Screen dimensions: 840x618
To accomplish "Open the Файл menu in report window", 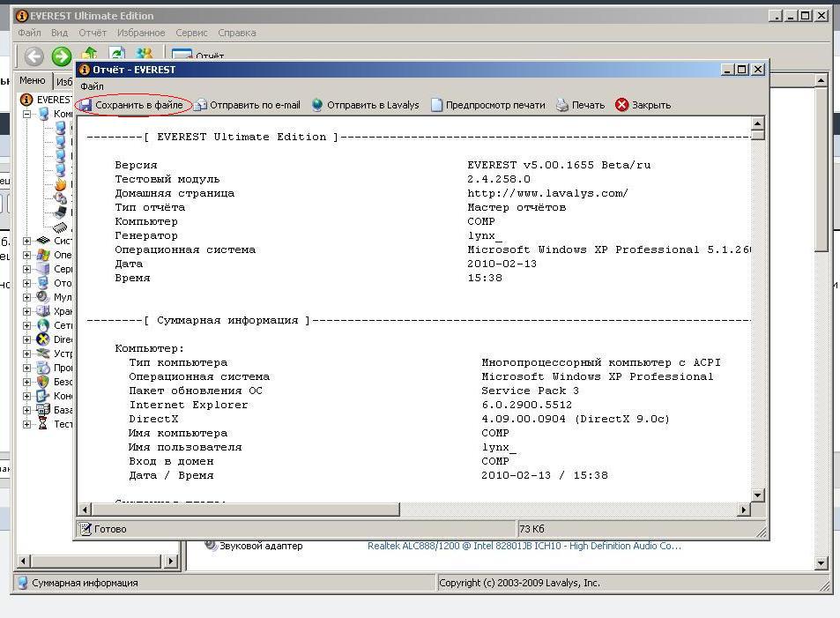I will click(x=92, y=86).
